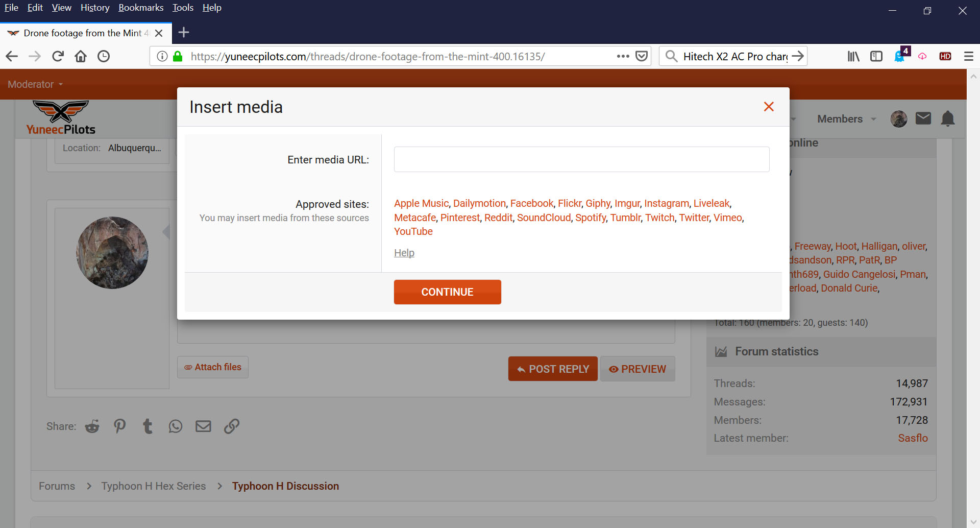This screenshot has height=528, width=980.
Task: Open the page actions three-dot menu
Action: tap(623, 56)
